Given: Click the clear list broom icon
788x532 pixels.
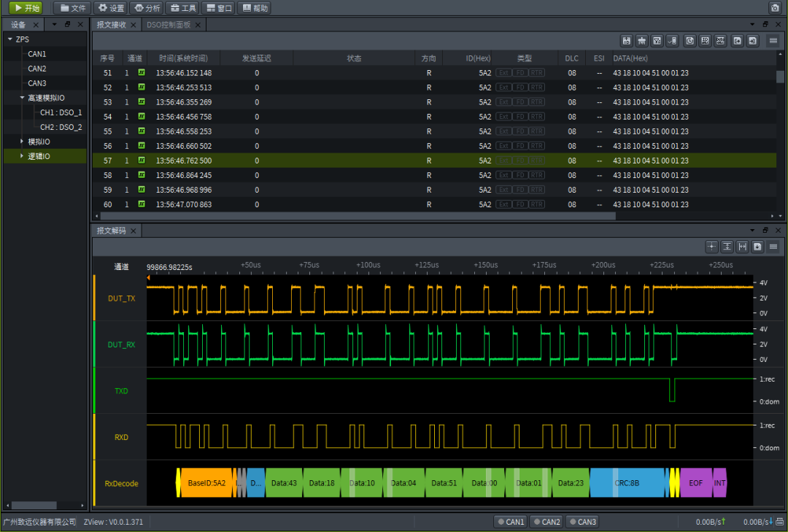Looking at the screenshot, I should point(642,41).
